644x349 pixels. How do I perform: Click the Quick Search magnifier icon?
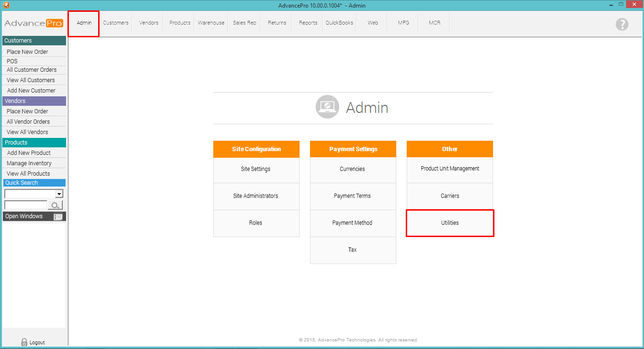coord(55,205)
